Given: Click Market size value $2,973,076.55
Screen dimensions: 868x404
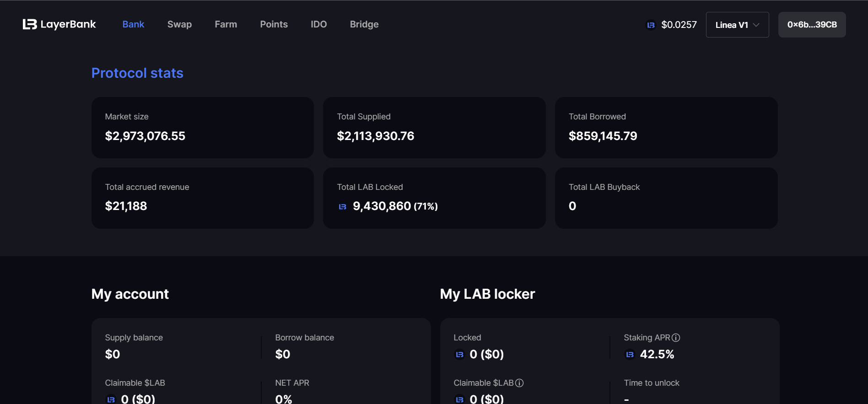Looking at the screenshot, I should point(145,136).
